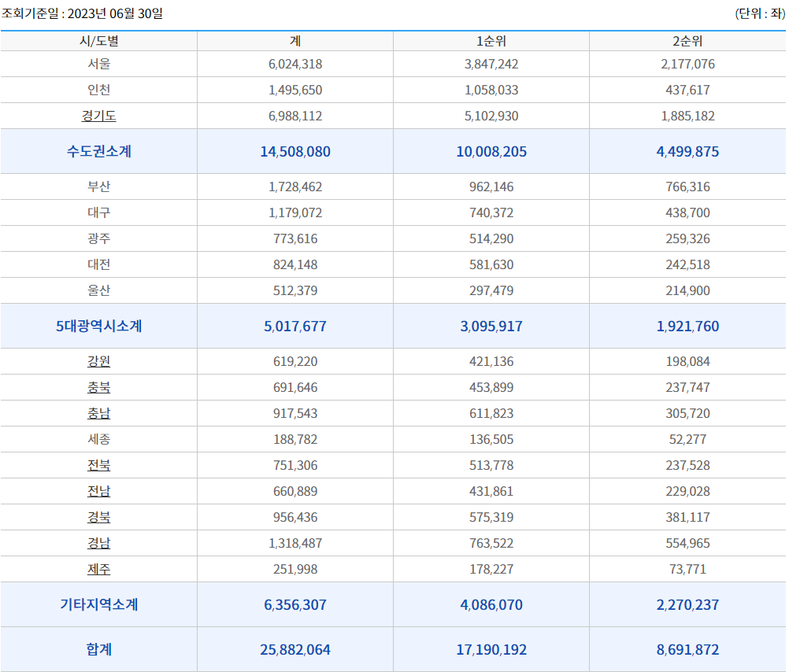The width and height of the screenshot is (789, 672).
Task: Open the 경기도 region link
Action: (x=98, y=116)
